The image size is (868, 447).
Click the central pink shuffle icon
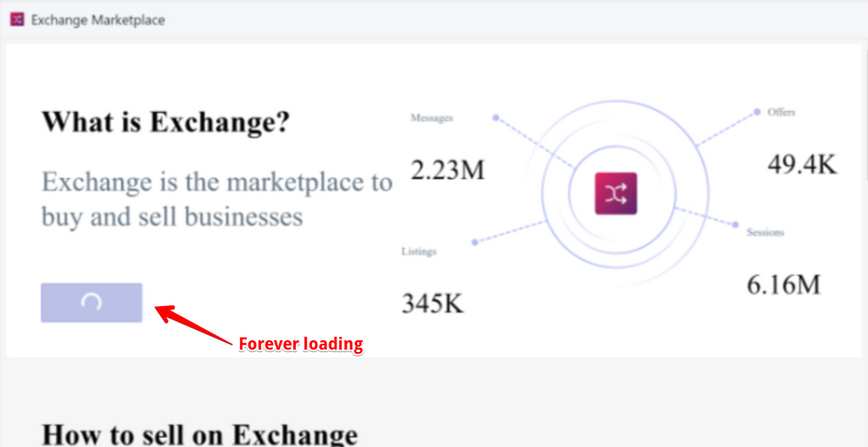tap(615, 193)
